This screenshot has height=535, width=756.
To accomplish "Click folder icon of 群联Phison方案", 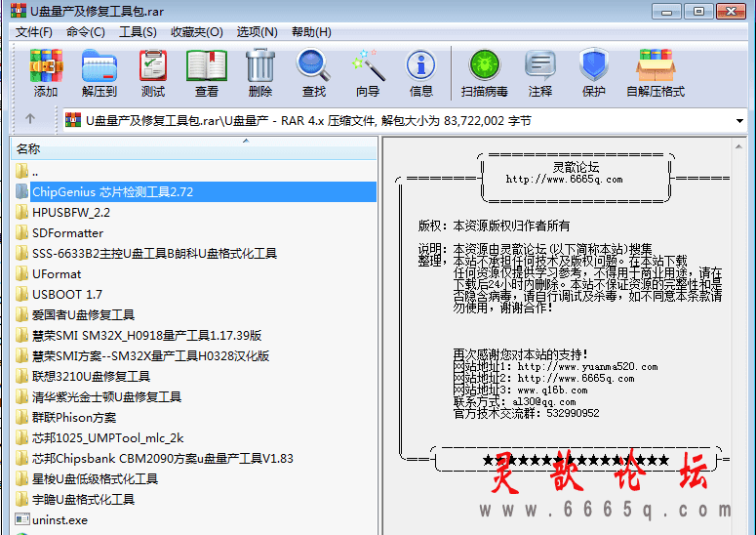I will click(21, 417).
